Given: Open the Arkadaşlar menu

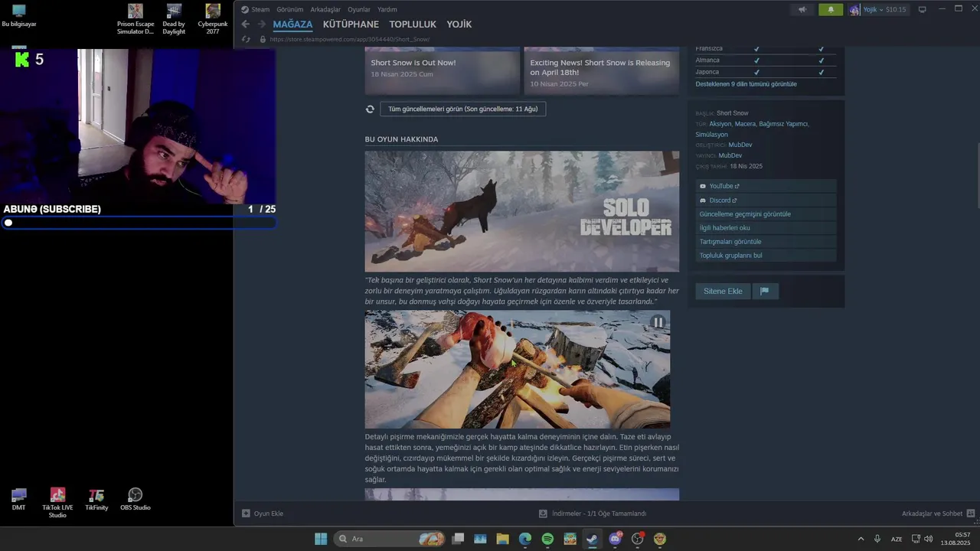Looking at the screenshot, I should point(325,9).
